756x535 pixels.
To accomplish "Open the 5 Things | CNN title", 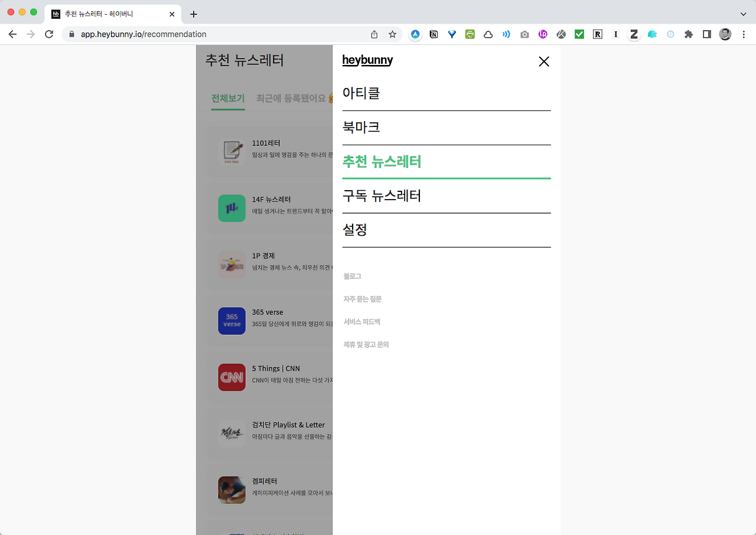I will click(x=276, y=368).
